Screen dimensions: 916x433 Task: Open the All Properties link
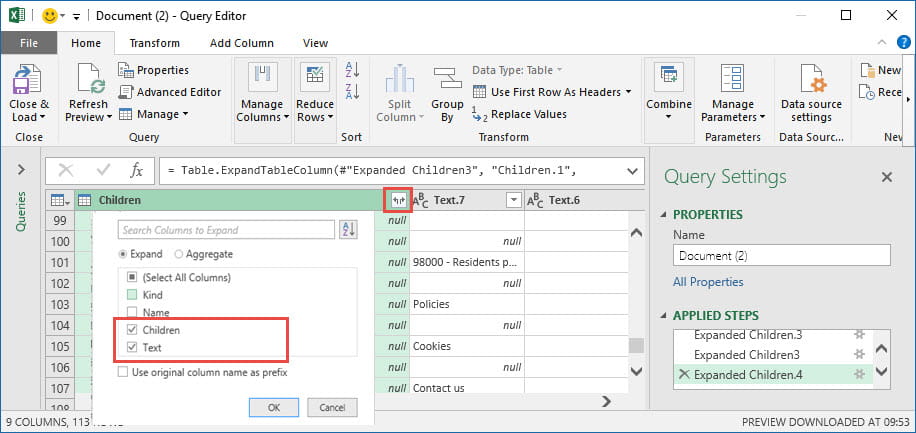708,282
